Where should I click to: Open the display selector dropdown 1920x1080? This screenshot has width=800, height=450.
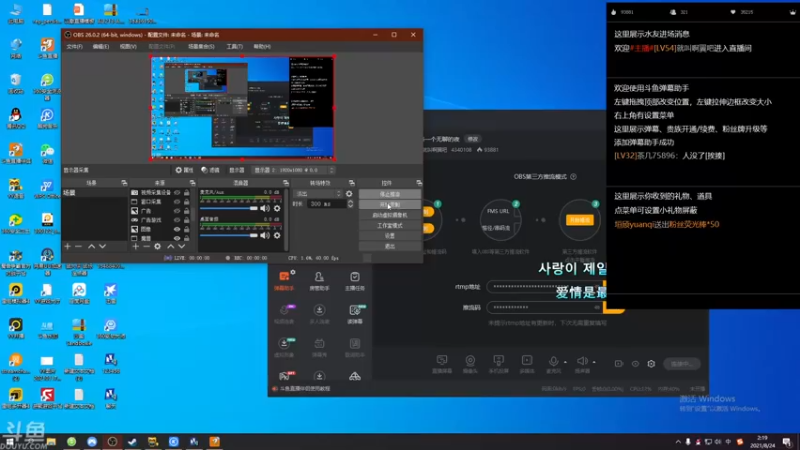click(294, 170)
